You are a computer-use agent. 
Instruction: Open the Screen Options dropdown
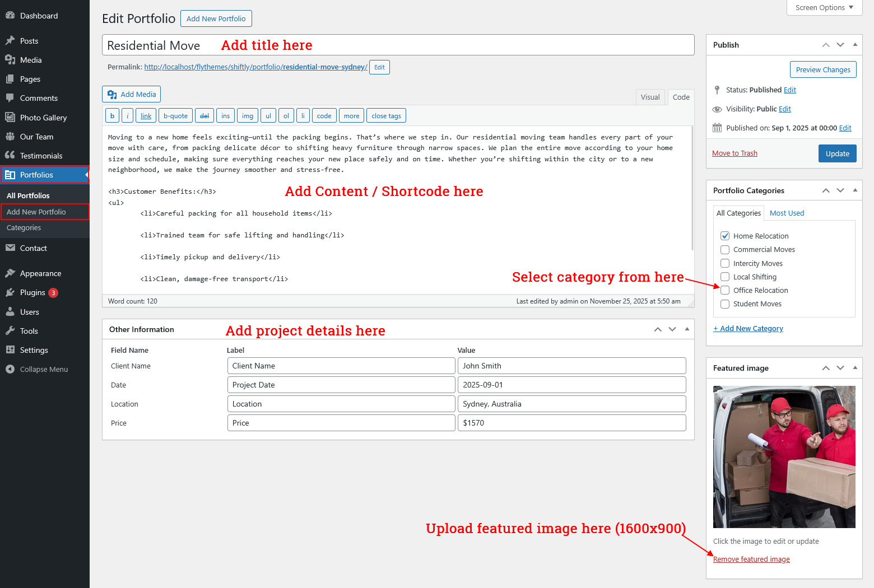(x=824, y=7)
